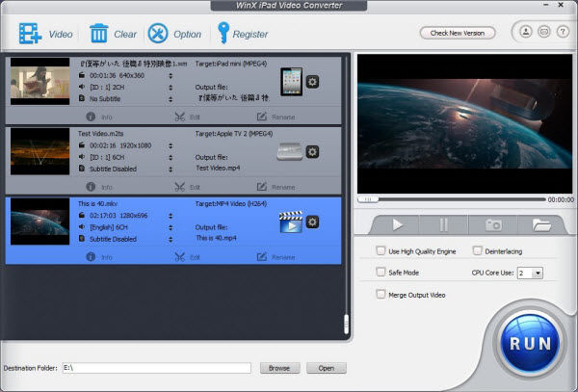The image size is (578, 392).
Task: Click 'Target:iPad mini (MPEG4)' text
Action: pos(231,64)
